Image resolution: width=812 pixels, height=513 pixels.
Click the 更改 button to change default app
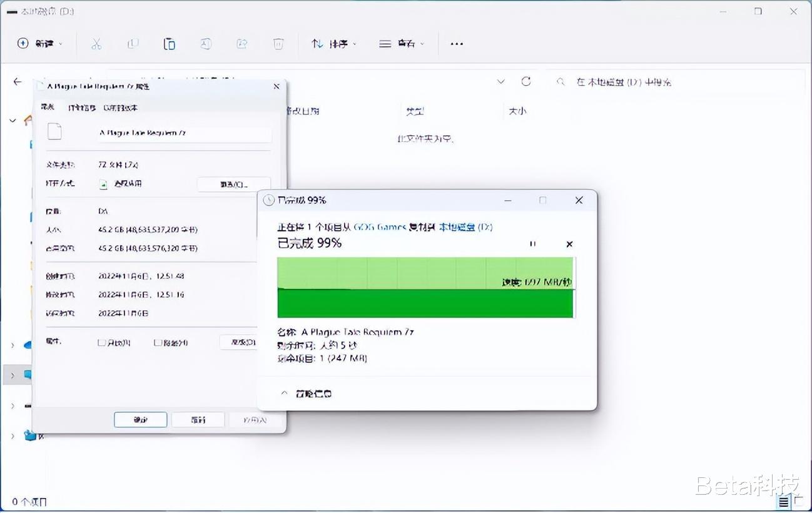[233, 184]
